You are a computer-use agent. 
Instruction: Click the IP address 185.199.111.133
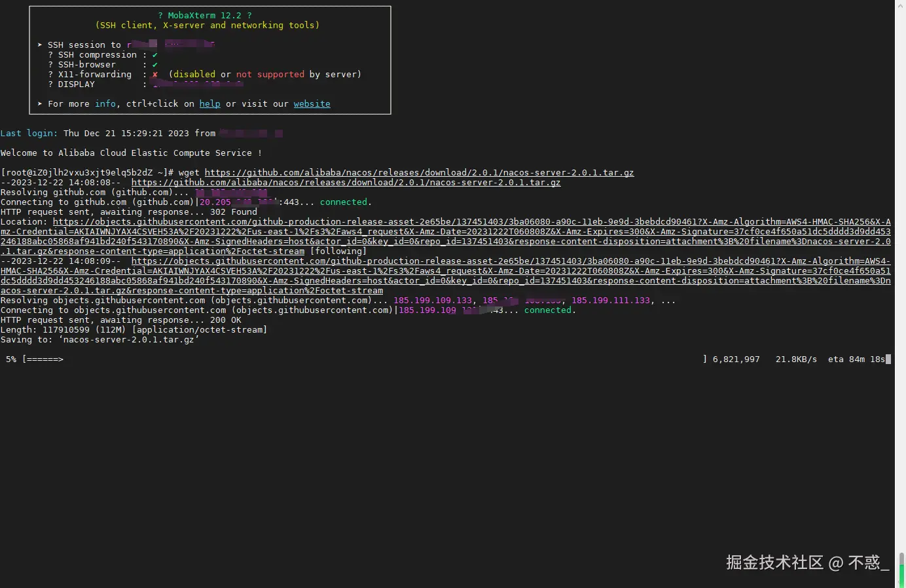[x=610, y=301]
